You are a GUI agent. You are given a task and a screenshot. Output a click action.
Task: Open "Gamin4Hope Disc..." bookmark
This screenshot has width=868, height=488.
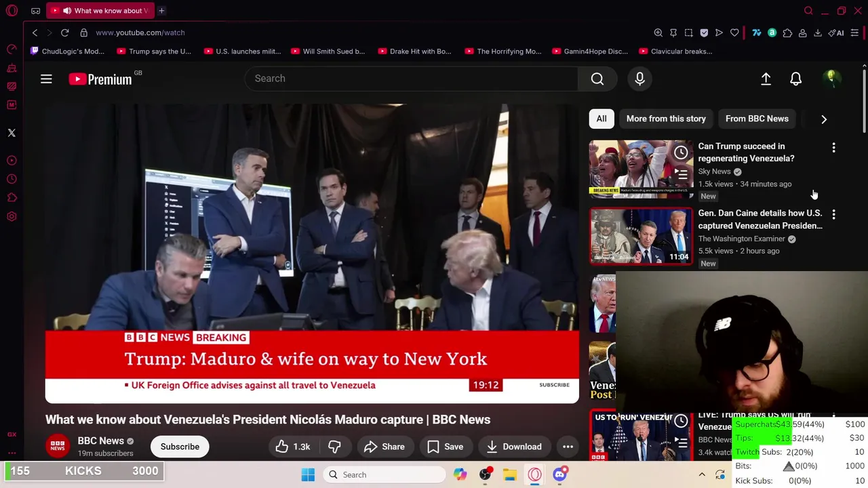point(590,52)
